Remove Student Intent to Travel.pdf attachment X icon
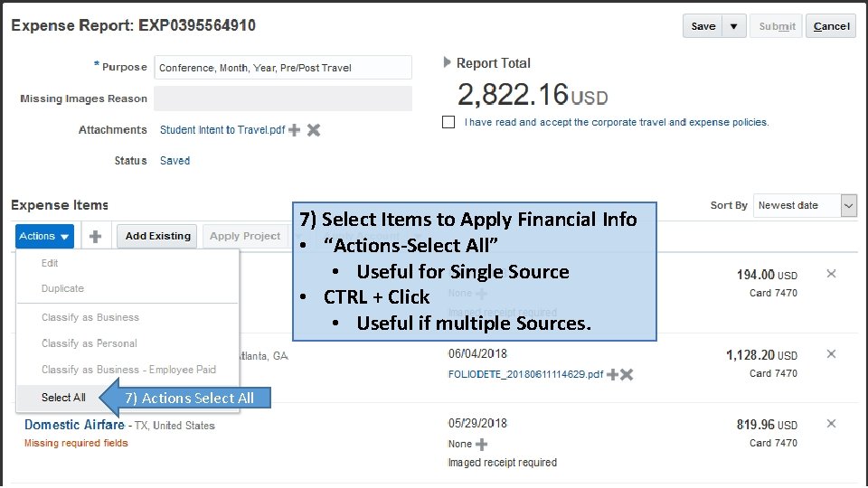Screen dimensions: 868x488 point(314,130)
